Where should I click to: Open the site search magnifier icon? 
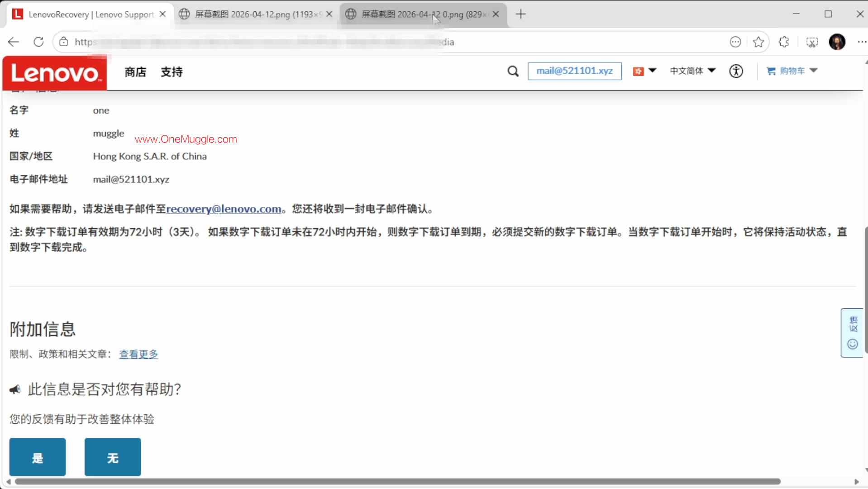pos(513,71)
